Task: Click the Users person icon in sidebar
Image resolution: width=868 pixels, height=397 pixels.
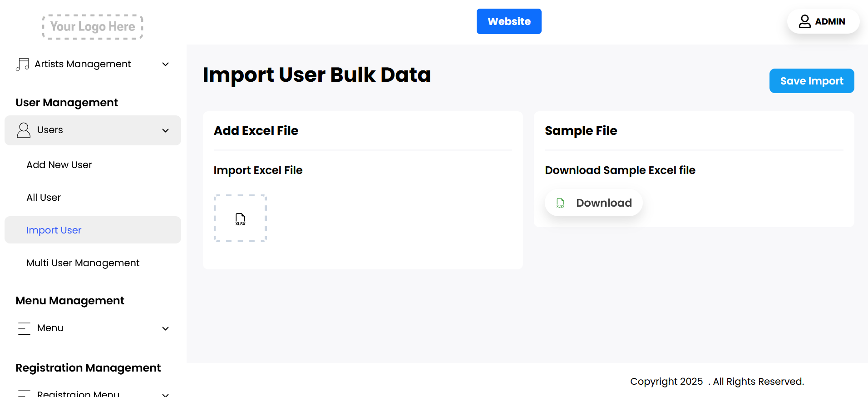Action: 24,130
